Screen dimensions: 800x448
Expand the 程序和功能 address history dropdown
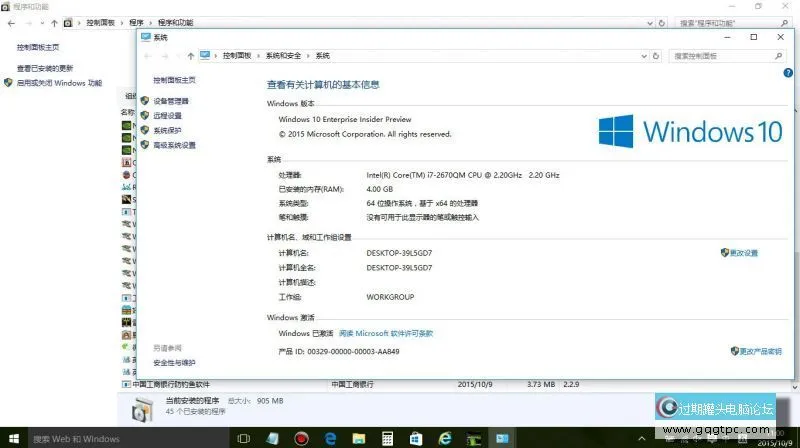(x=650, y=23)
